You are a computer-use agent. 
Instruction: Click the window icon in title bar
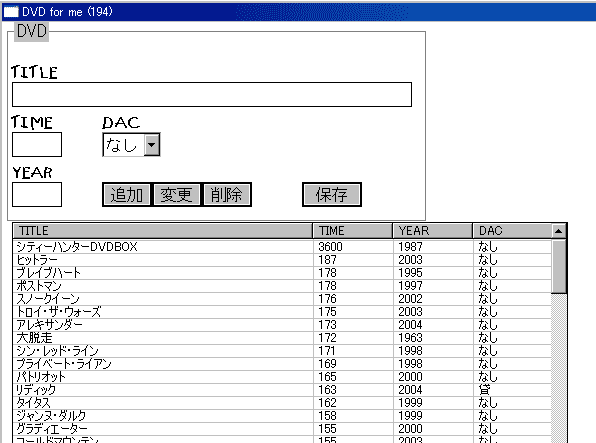pos(11,12)
